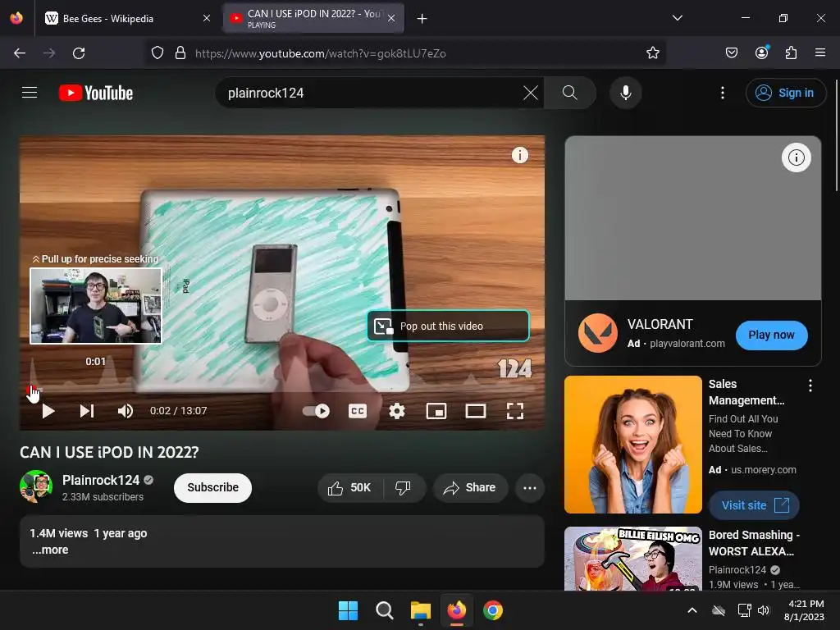List all tabs dropdown arrow
This screenshot has height=630, width=840.
point(677,18)
